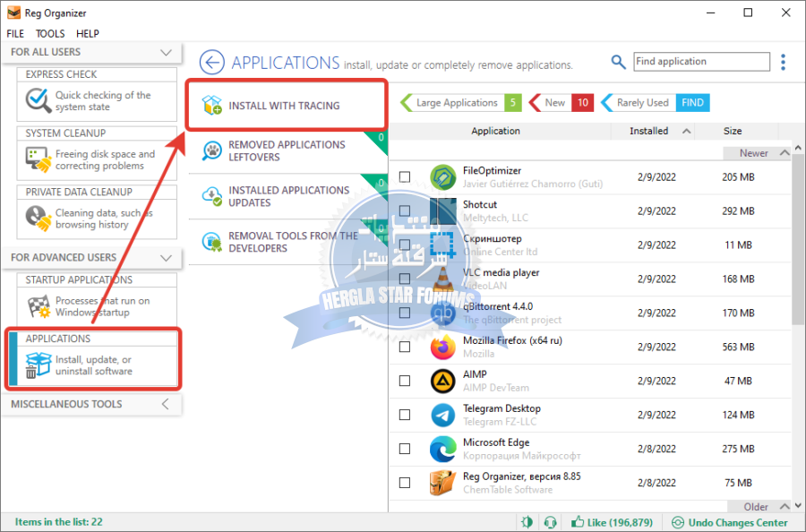Click the magnifier search icon

point(618,62)
